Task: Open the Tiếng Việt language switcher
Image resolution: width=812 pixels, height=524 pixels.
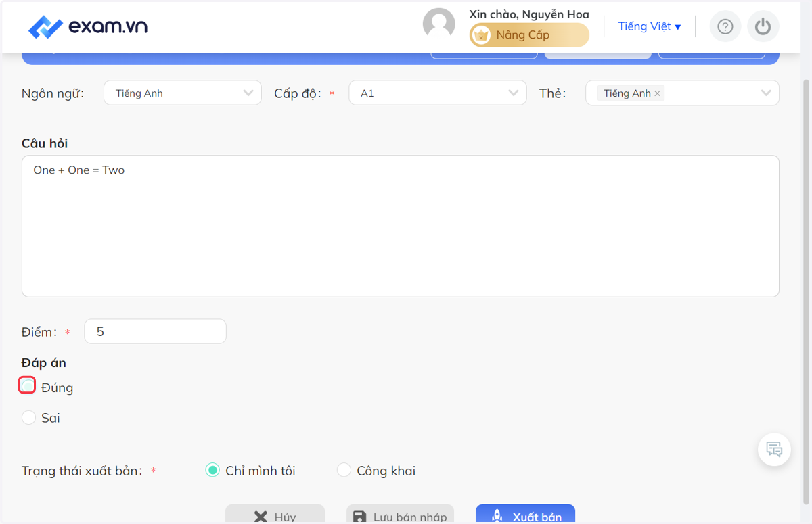Action: (x=649, y=26)
